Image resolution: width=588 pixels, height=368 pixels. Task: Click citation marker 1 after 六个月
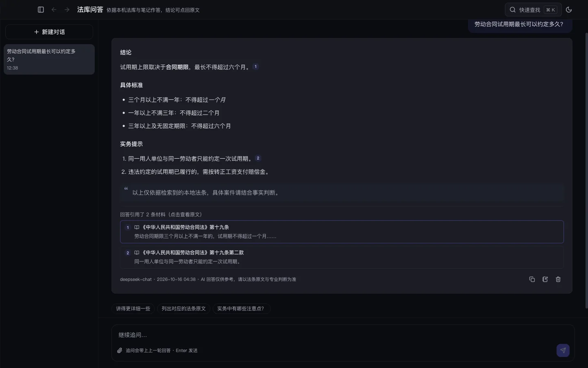[x=256, y=67]
